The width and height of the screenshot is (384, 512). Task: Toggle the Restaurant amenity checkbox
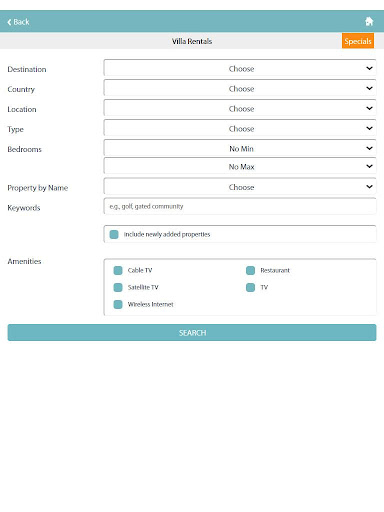(x=250, y=270)
